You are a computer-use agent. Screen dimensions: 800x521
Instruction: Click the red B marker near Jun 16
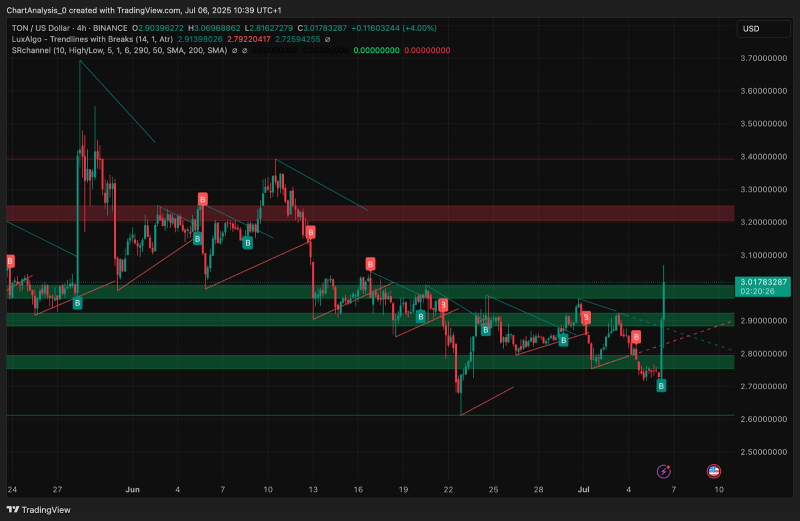pos(370,264)
